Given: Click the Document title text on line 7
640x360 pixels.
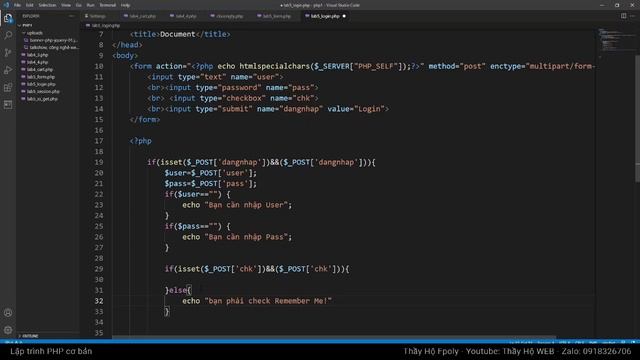Looking at the screenshot, I should pyautogui.click(x=178, y=34).
